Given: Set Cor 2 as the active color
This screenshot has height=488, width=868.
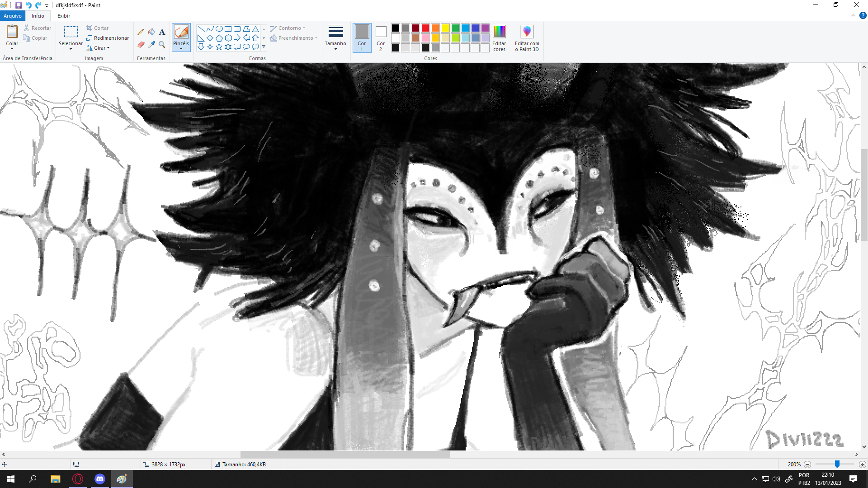Looking at the screenshot, I should [381, 38].
